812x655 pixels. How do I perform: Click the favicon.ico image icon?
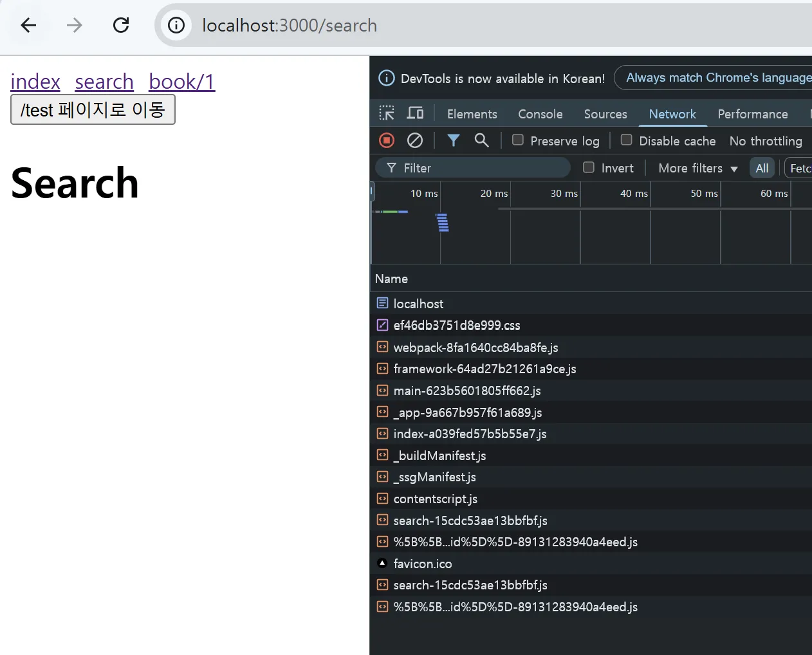pyautogui.click(x=382, y=563)
